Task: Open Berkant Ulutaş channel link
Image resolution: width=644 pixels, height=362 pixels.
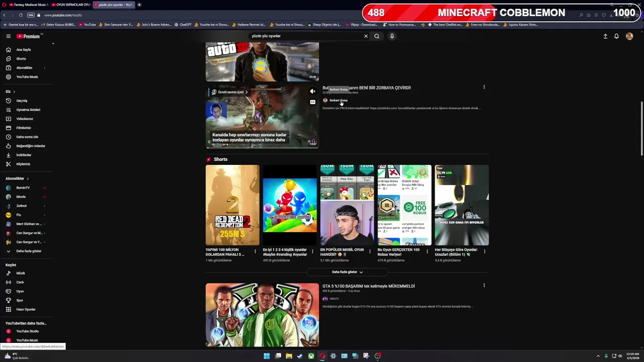Action: [338, 101]
